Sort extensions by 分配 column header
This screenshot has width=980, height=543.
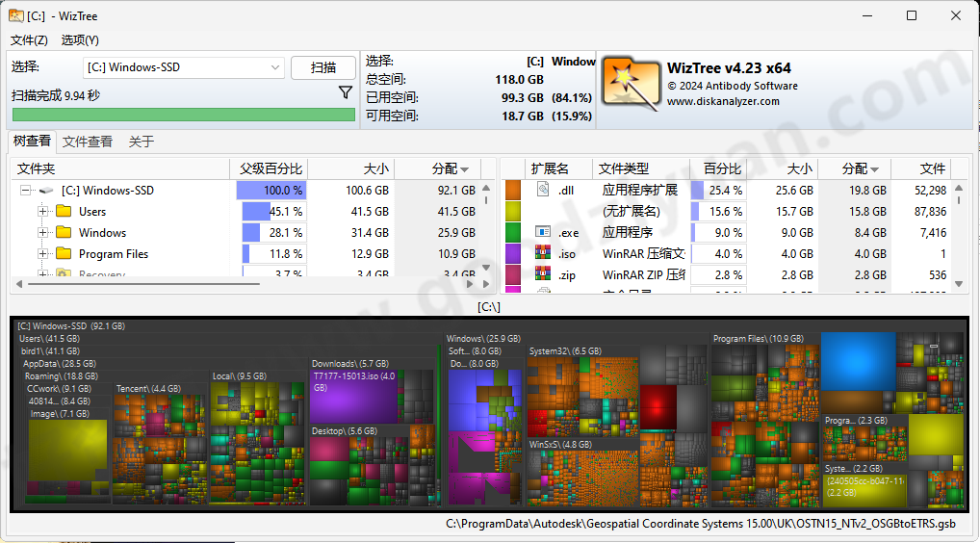(855, 168)
